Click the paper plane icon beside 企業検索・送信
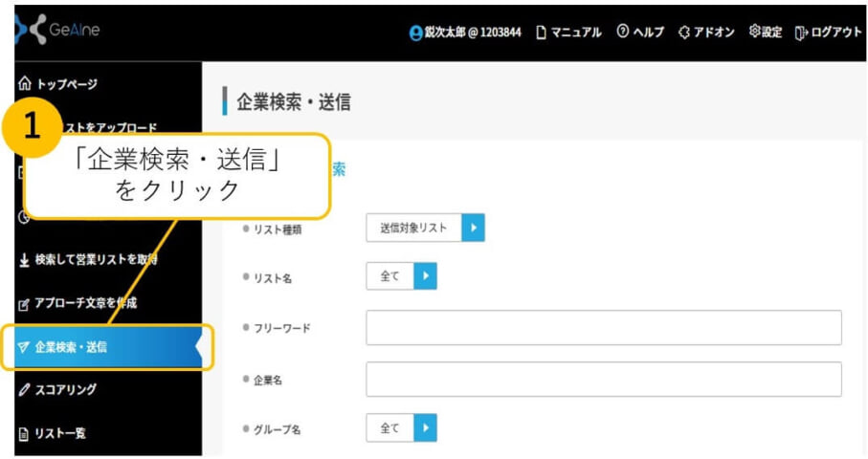Image resolution: width=868 pixels, height=459 pixels. pos(23,347)
